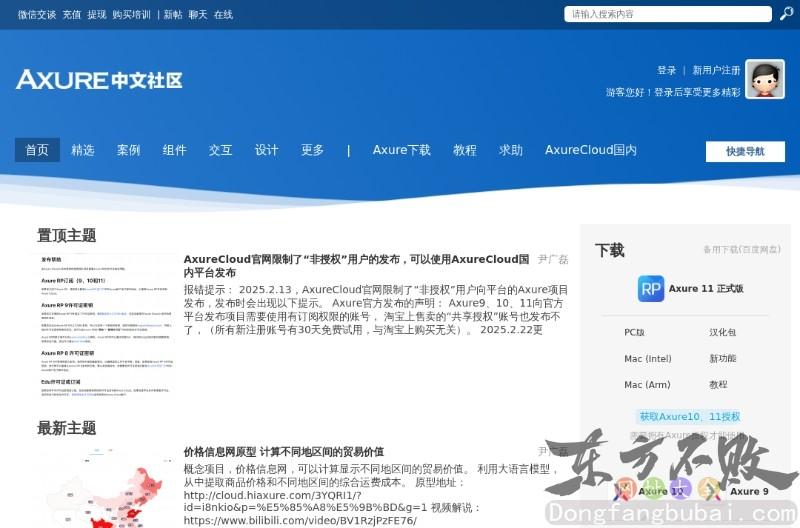Open the 新功能 link
The height and width of the screenshot is (528, 800).
pos(722,359)
